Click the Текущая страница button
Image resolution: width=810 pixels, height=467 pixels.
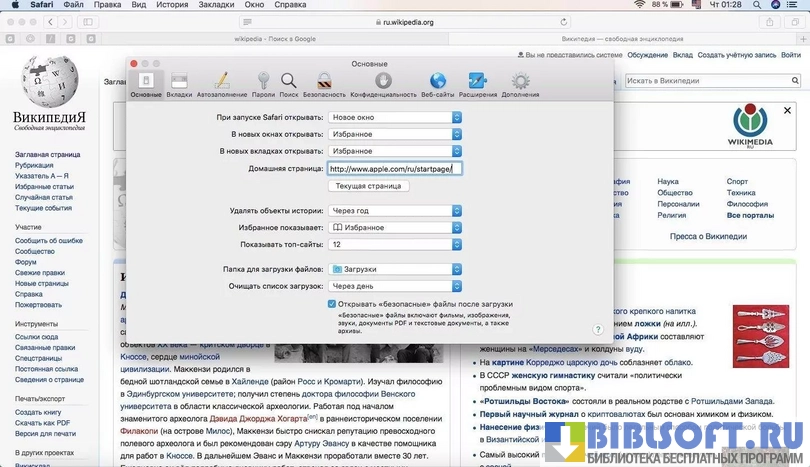coord(367,186)
